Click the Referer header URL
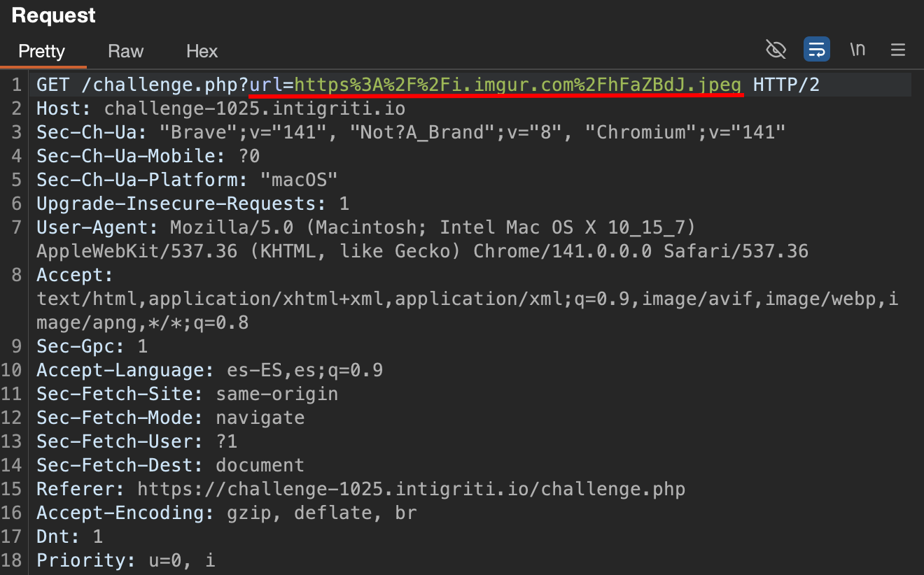This screenshot has width=924, height=575. click(411, 489)
